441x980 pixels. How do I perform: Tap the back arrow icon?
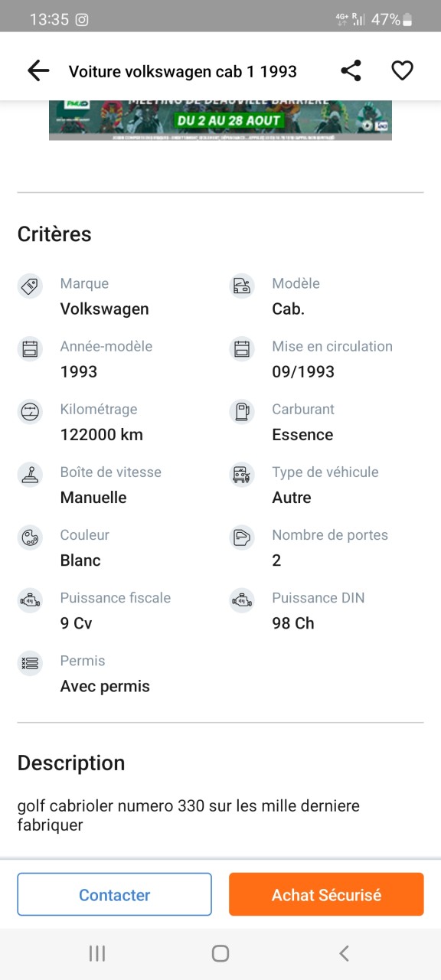coord(38,71)
